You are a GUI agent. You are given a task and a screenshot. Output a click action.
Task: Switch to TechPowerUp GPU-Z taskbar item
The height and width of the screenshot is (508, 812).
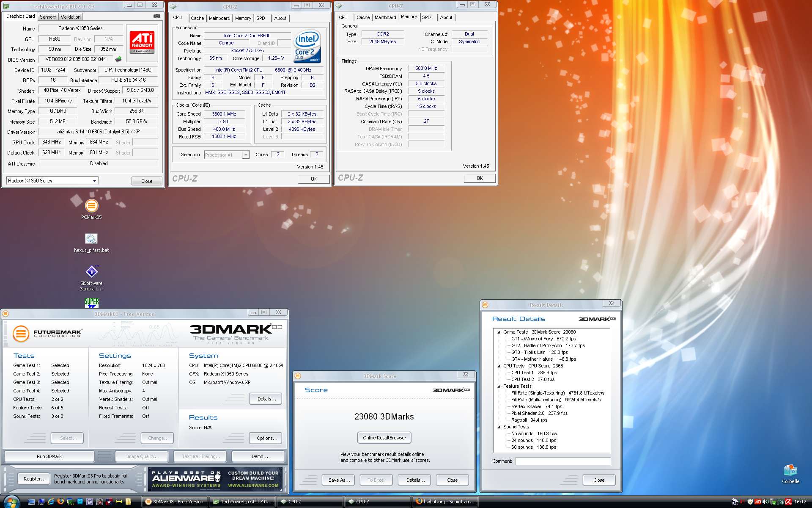(x=243, y=502)
